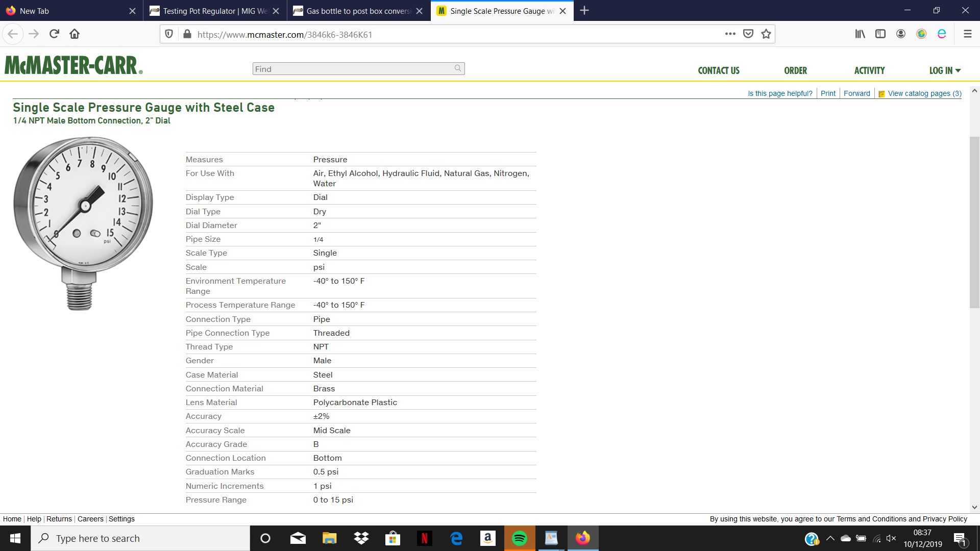Open the Library history and bookmarks icon
This screenshot has width=980, height=551.
click(860, 34)
